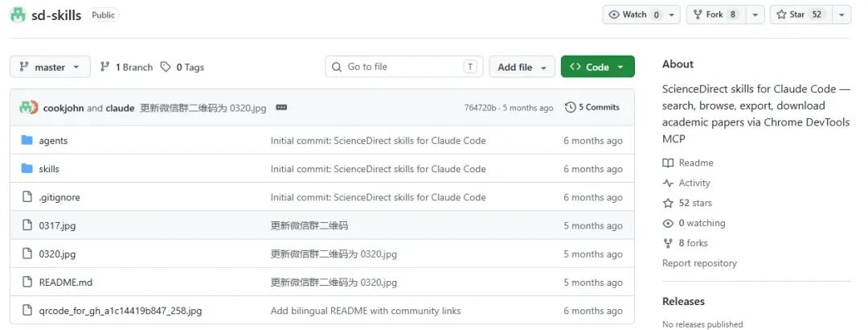Click the 5 months ago timestamp for README.md
Image resolution: width=868 pixels, height=330 pixels.
click(x=593, y=283)
